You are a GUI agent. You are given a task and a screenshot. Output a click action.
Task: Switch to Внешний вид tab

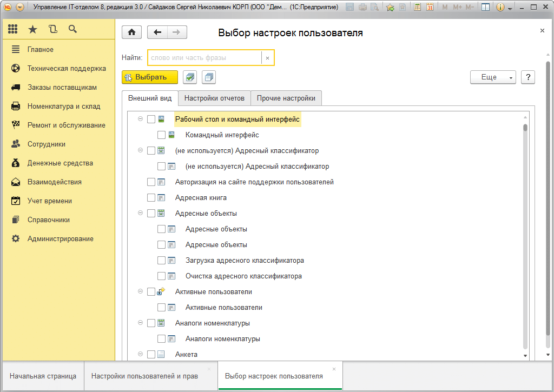point(150,98)
